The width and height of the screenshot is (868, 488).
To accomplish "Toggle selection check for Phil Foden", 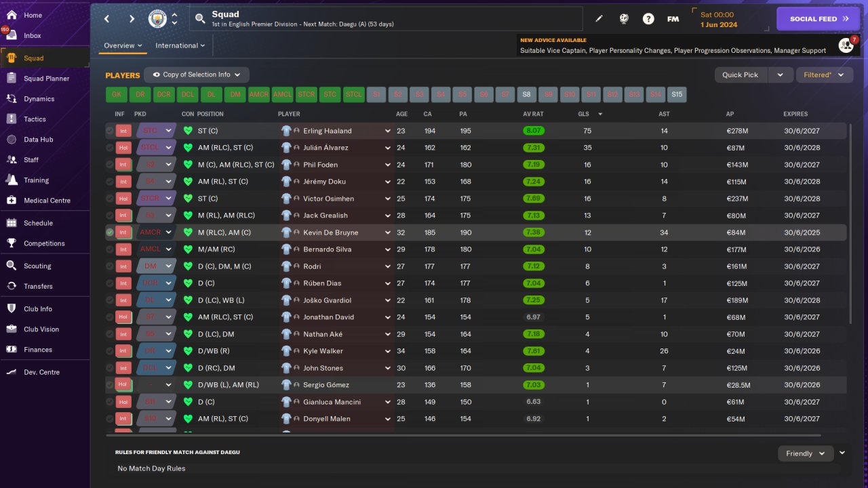I will [110, 165].
